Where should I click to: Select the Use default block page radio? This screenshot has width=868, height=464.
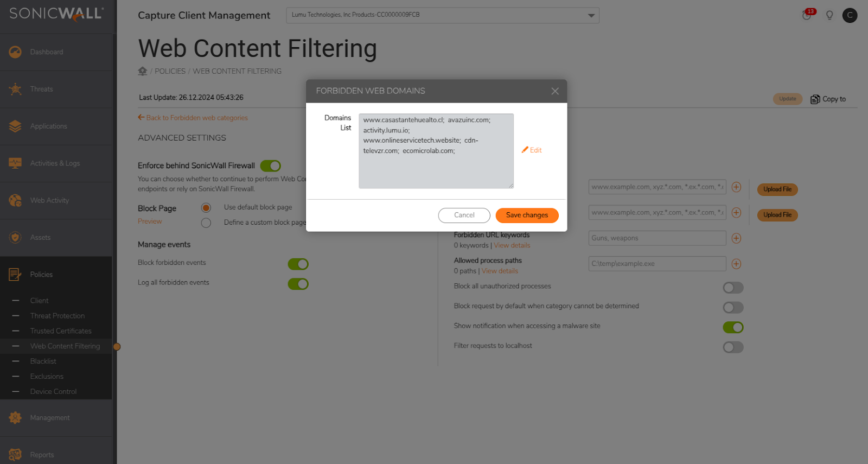point(206,208)
